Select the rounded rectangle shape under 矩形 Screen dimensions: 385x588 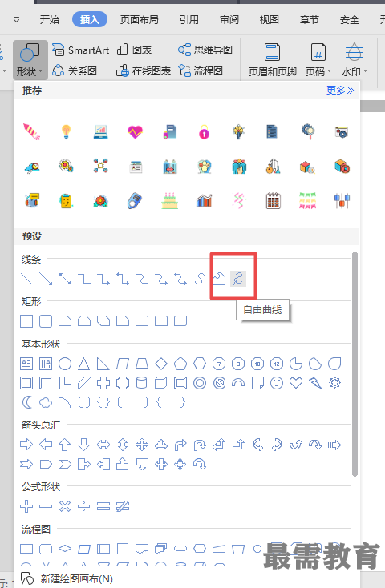tap(46, 321)
